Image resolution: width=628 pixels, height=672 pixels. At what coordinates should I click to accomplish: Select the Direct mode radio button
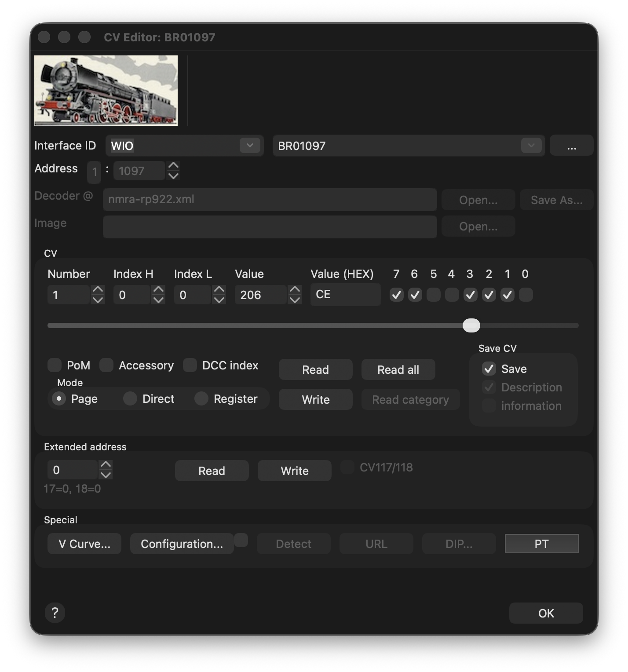point(130,399)
